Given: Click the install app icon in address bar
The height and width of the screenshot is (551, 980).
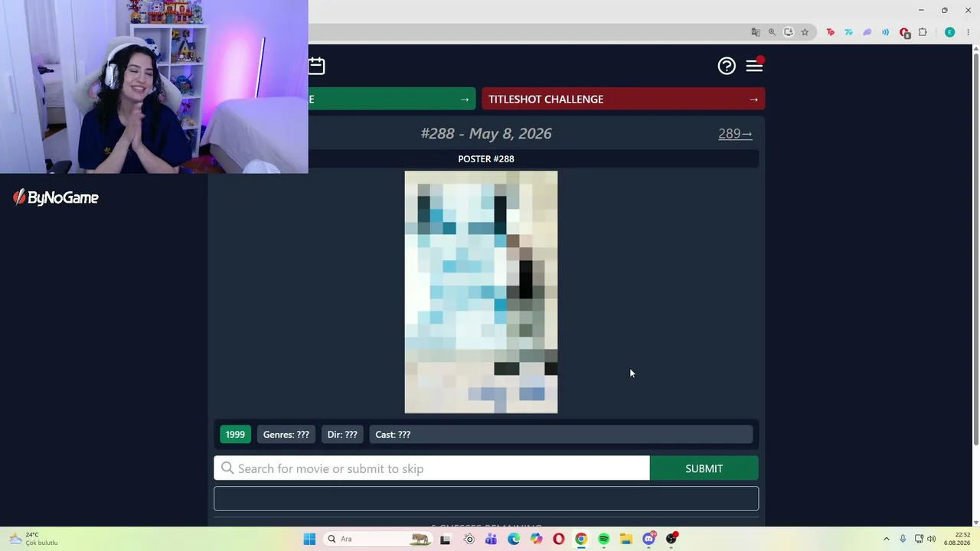Looking at the screenshot, I should point(789,32).
